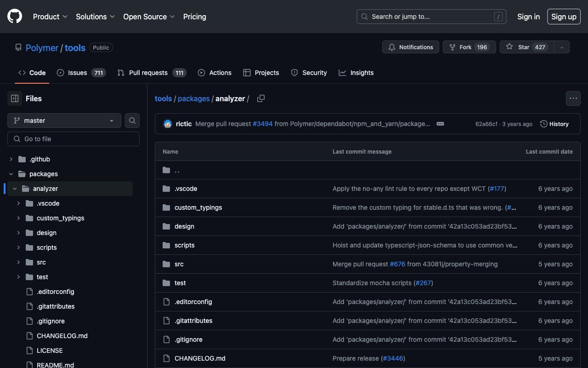Click the Notifications bell button
This screenshot has width=588, height=368.
pos(411,47)
